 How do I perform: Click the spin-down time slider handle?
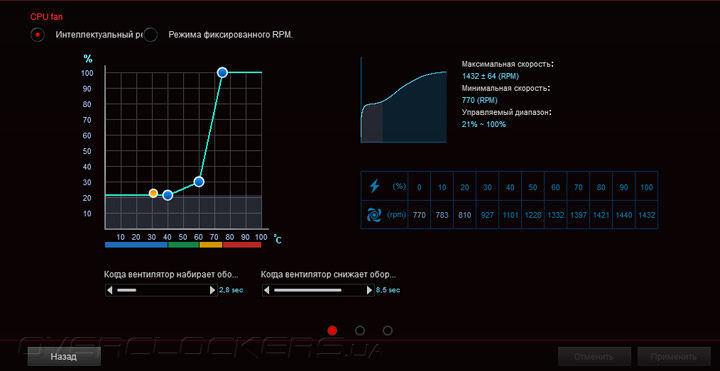coord(308,290)
